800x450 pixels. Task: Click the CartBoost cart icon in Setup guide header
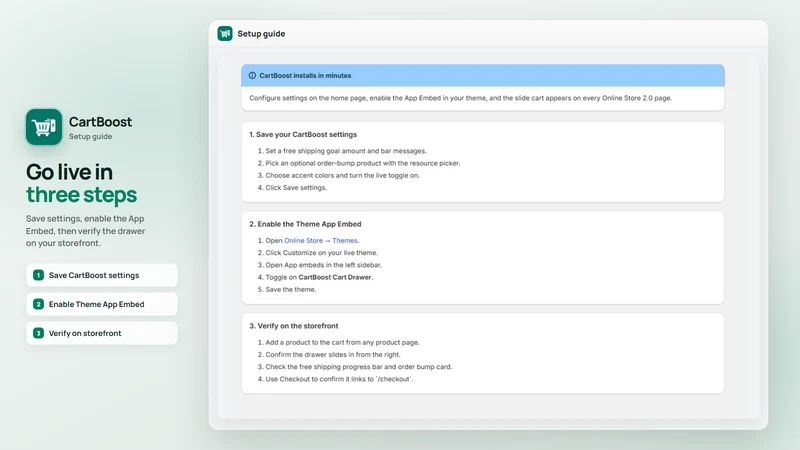click(225, 34)
